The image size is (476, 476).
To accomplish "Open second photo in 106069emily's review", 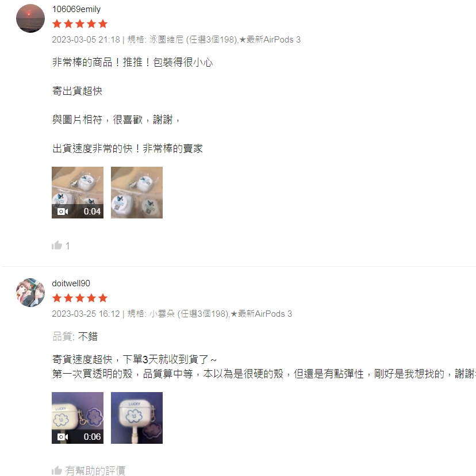I will pyautogui.click(x=137, y=193).
